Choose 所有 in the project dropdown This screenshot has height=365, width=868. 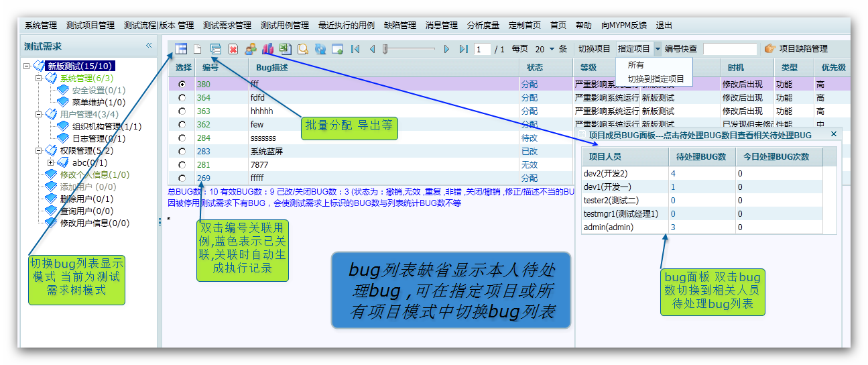[x=636, y=65]
